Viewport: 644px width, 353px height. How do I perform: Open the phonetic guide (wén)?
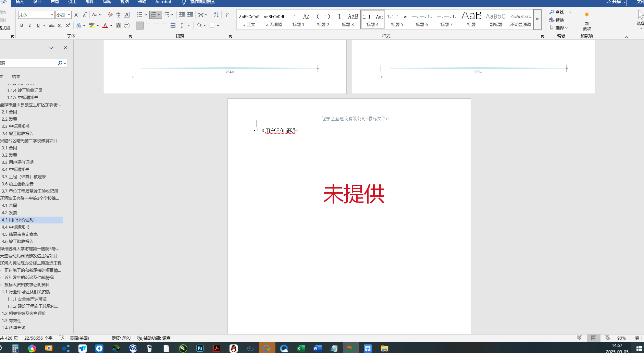click(119, 15)
